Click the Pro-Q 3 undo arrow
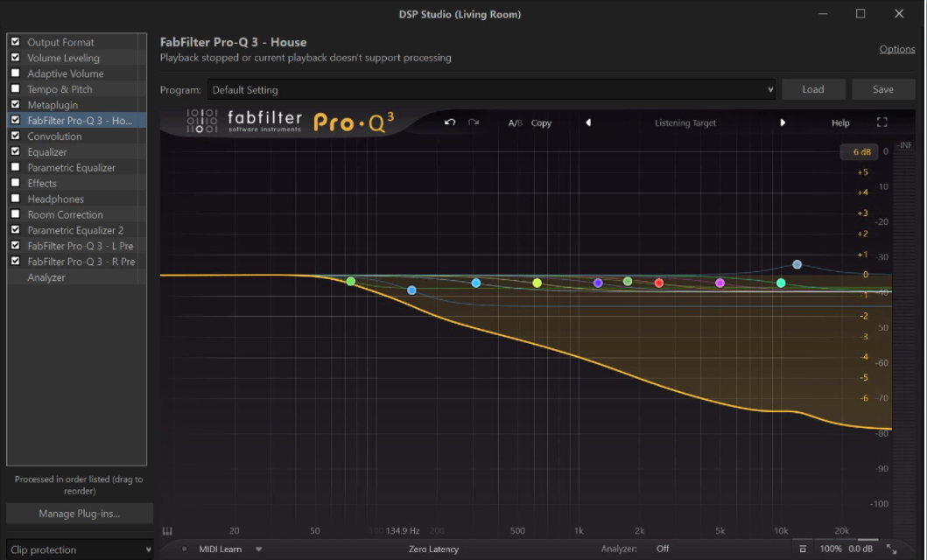927x560 pixels. (x=450, y=122)
